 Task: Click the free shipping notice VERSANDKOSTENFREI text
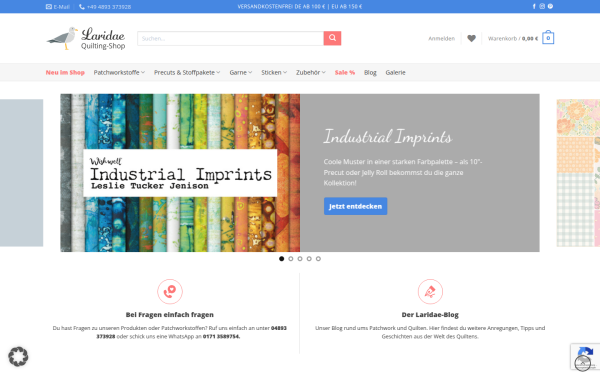(x=300, y=7)
